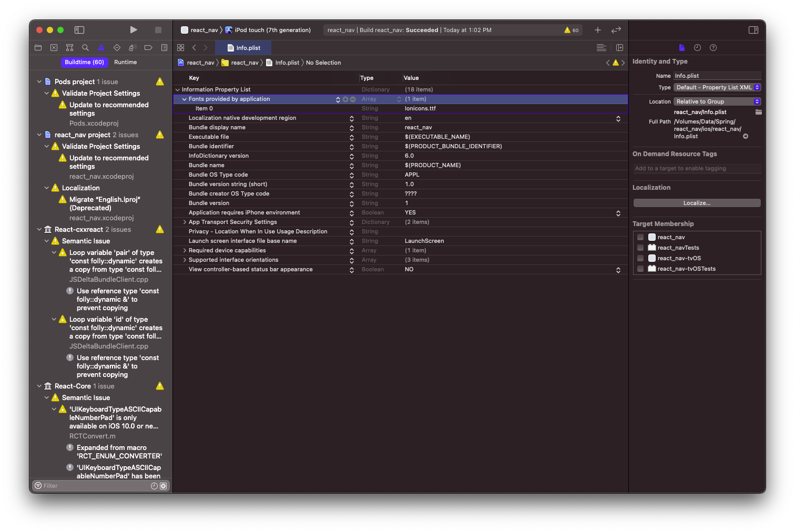Viewport: 795px width, 532px height.
Task: Click the Name field Info.plist
Action: [717, 76]
